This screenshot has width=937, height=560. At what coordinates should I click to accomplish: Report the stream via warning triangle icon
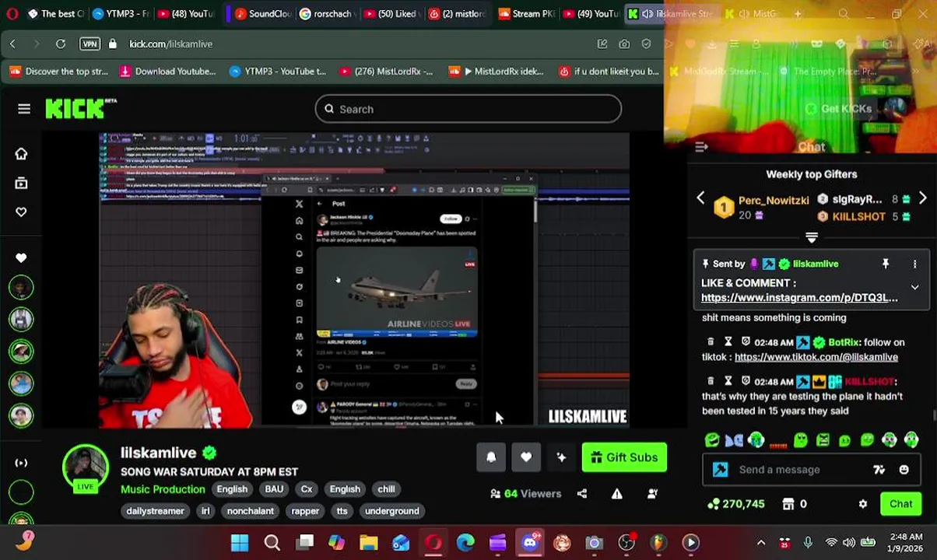[616, 493]
